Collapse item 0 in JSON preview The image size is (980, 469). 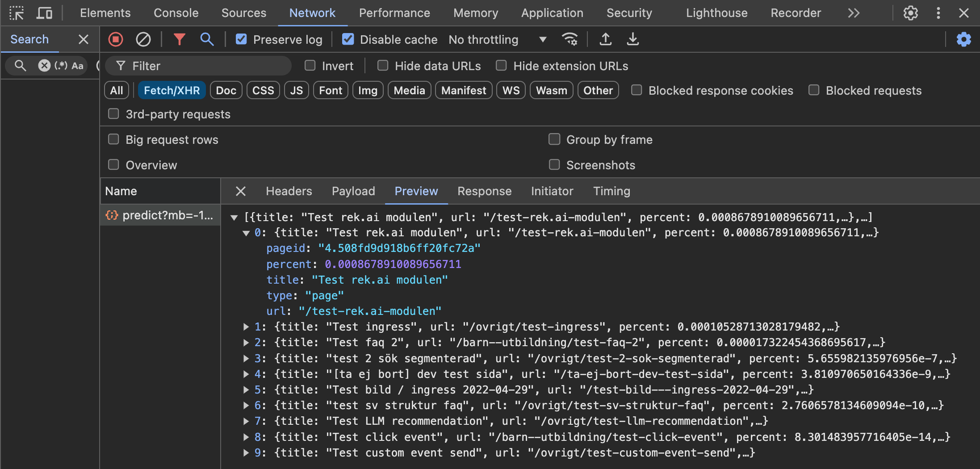246,233
